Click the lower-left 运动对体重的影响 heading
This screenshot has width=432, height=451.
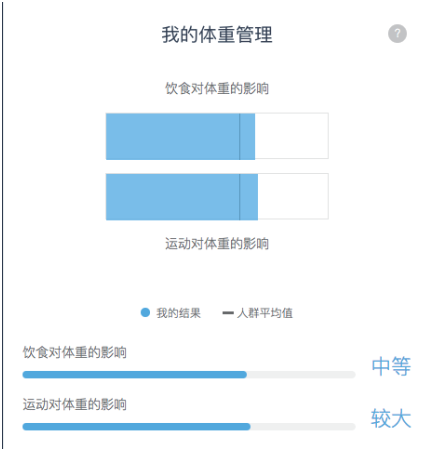pyautogui.click(x=75, y=404)
